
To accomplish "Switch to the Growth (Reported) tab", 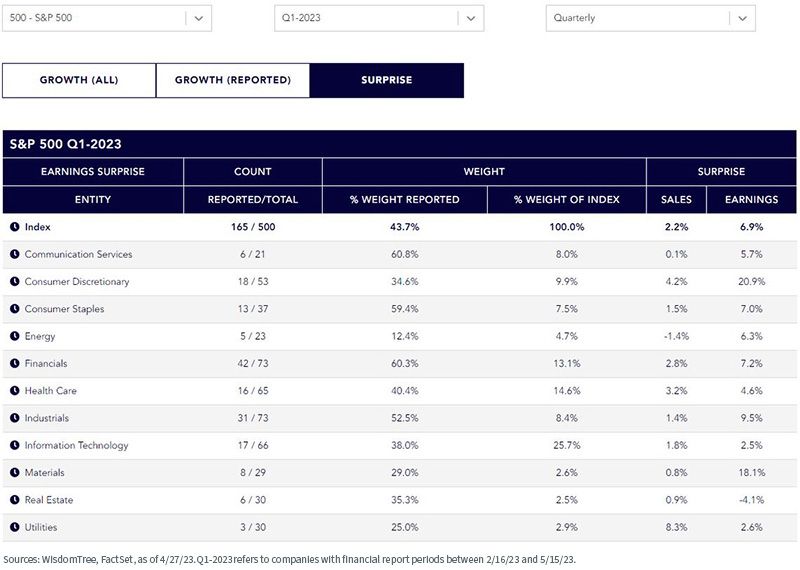I will coord(233,80).
